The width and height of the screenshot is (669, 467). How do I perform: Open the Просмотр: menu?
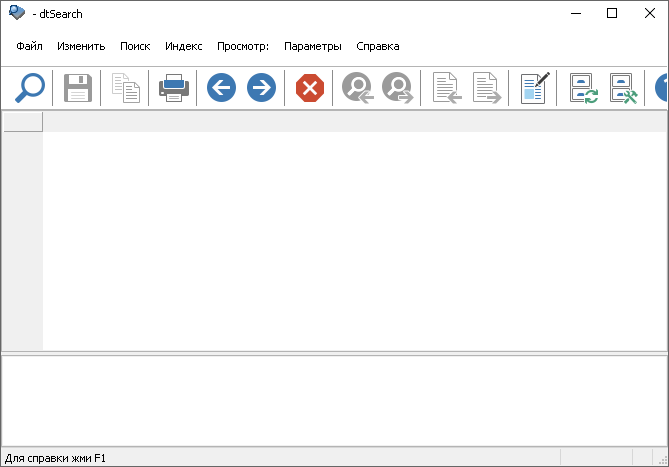pyautogui.click(x=243, y=46)
